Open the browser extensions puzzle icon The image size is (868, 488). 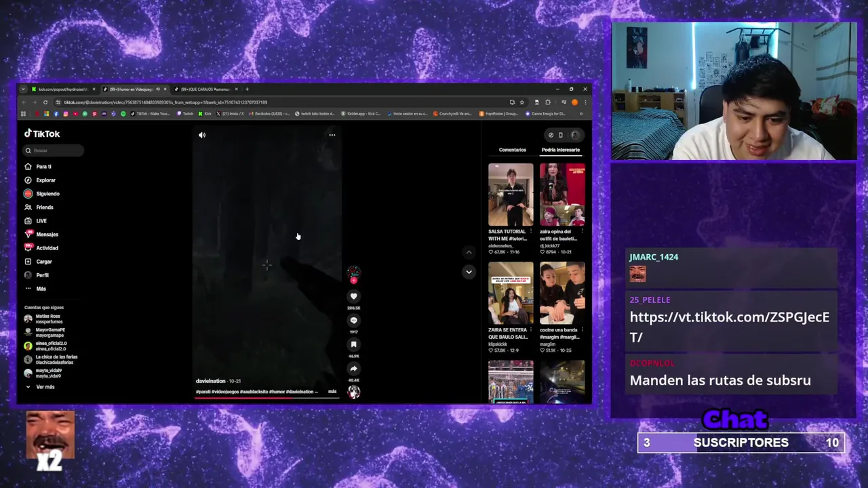pyautogui.click(x=548, y=102)
